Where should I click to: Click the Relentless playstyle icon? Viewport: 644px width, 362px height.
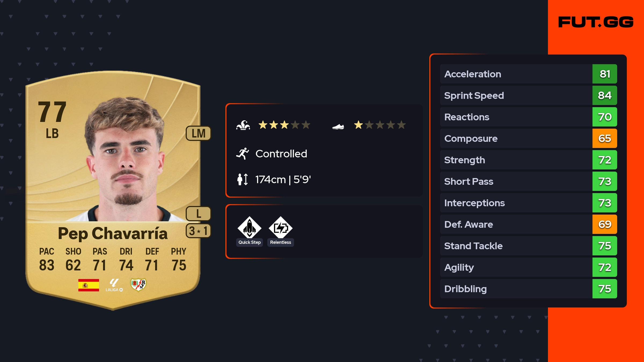click(x=280, y=227)
